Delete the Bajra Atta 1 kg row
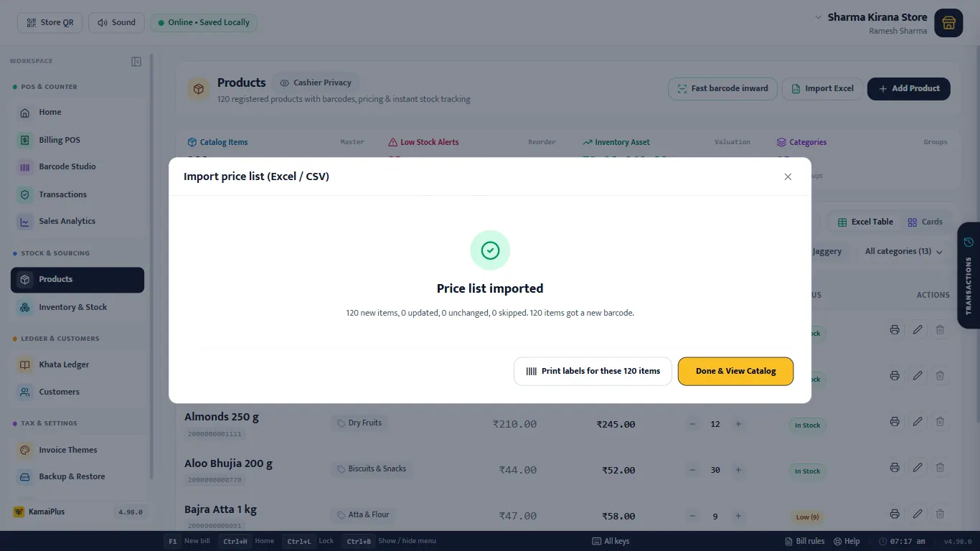Image resolution: width=980 pixels, height=551 pixels. [x=940, y=514]
